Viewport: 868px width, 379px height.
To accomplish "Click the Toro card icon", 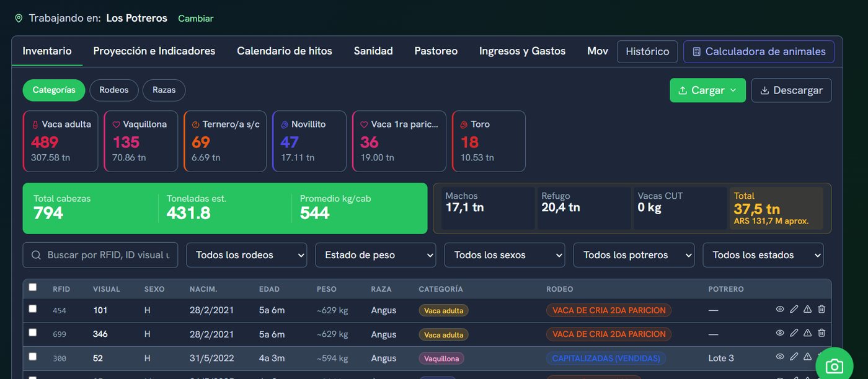I will [x=464, y=124].
